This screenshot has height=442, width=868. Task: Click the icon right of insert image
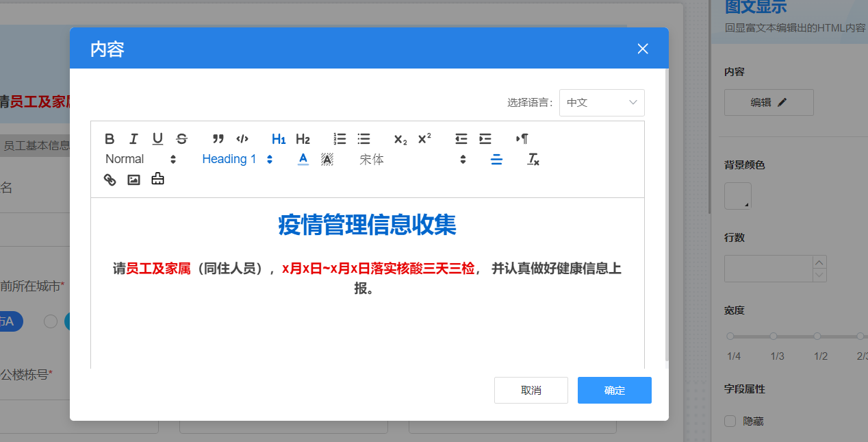157,180
